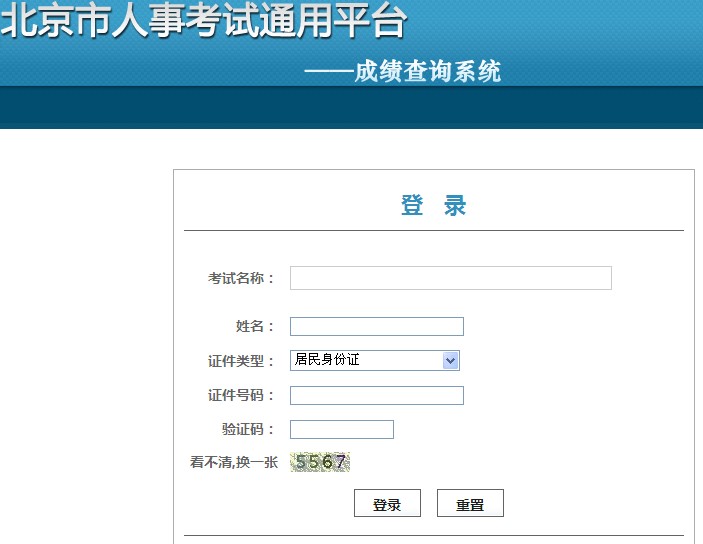Click the 考试名称 field label
Viewport: 703px width, 544px height.
[x=241, y=279]
